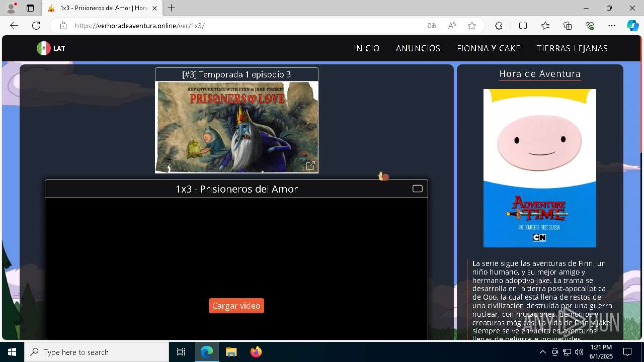Image resolution: width=644 pixels, height=362 pixels.
Task: Open TIERRAS LEJANAS menu item
Action: tap(572, 48)
